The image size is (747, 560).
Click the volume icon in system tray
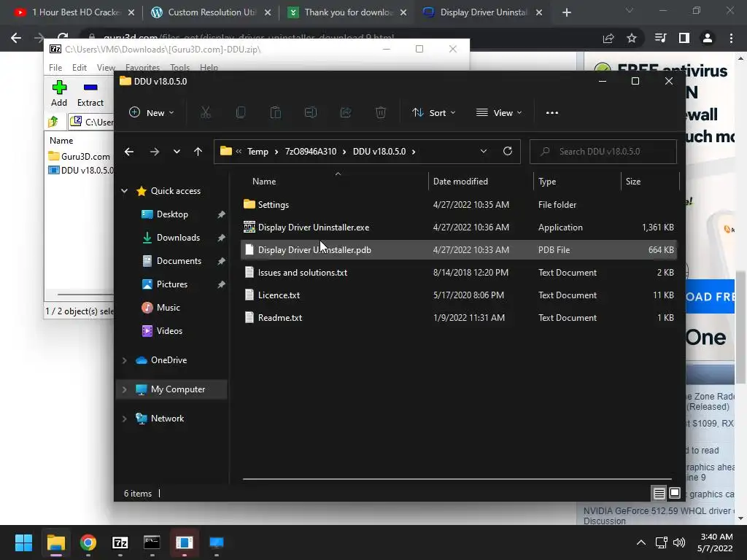[679, 542]
